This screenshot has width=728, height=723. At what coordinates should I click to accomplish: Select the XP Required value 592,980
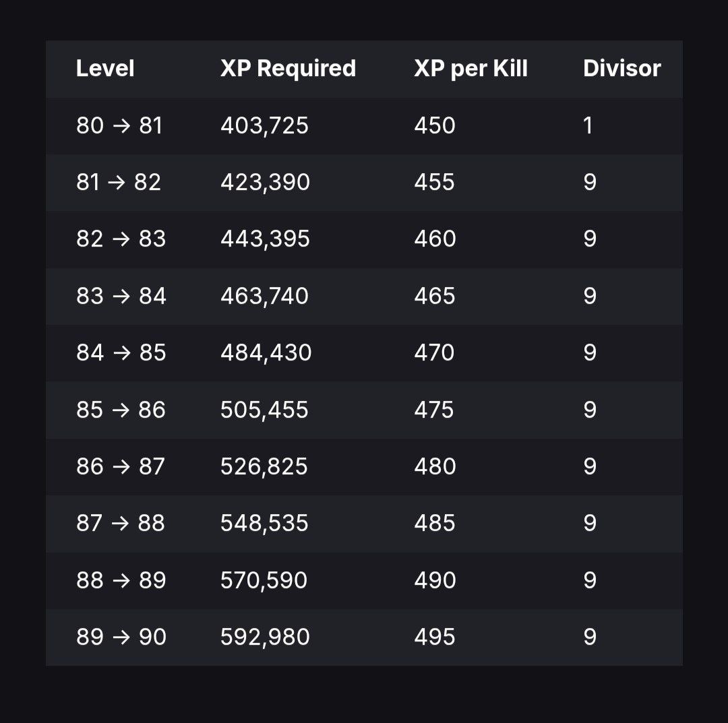coord(265,637)
